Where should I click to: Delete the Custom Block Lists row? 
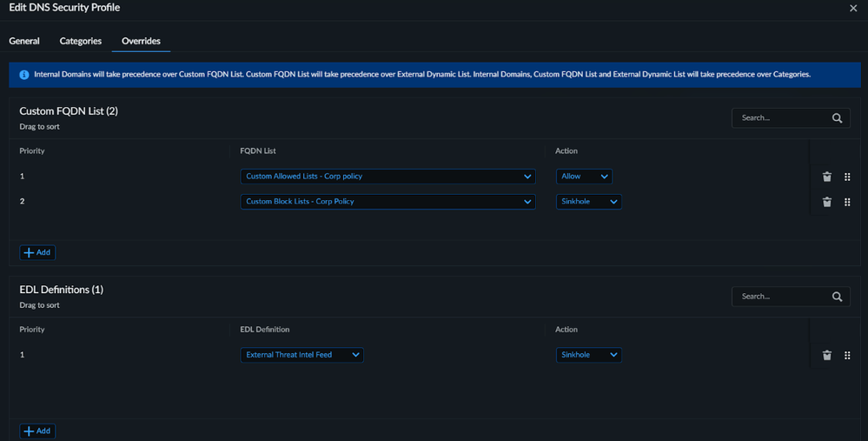tap(826, 202)
